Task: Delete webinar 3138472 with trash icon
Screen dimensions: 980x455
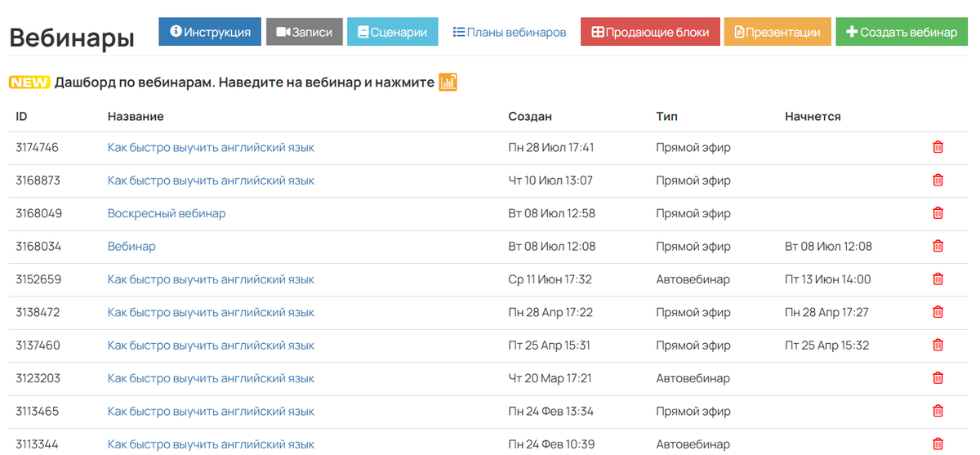Action: [938, 312]
